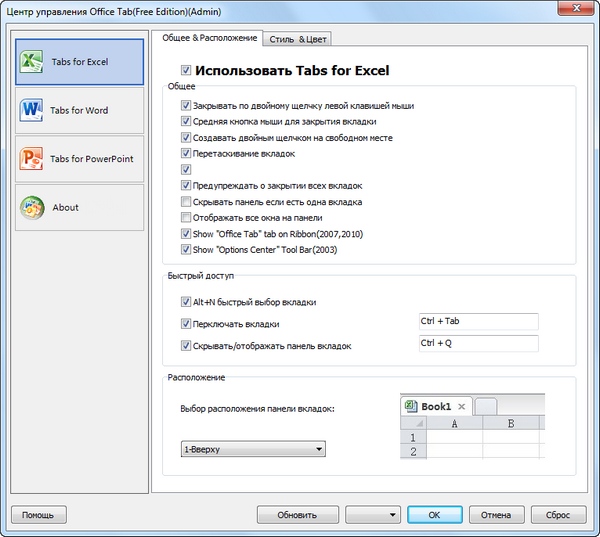Click the About globe icon
Viewport: 600px width, 537px height.
(32, 207)
